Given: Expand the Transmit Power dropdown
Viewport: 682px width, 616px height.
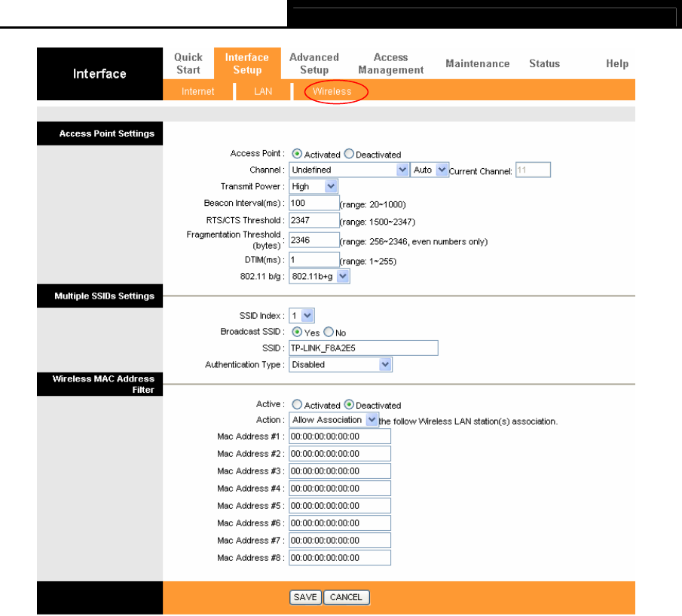Looking at the screenshot, I should pyautogui.click(x=313, y=186).
